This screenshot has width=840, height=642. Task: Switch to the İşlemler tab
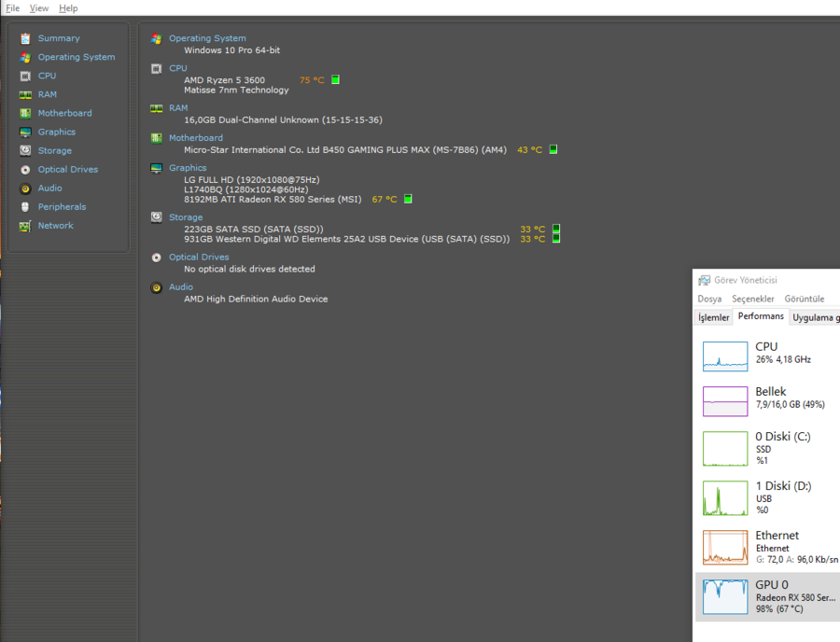point(714,317)
